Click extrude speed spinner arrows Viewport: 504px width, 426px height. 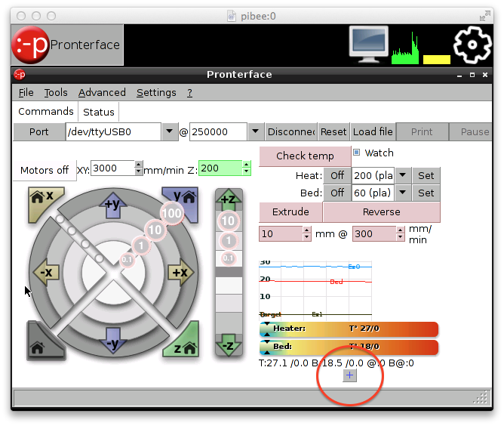click(400, 233)
